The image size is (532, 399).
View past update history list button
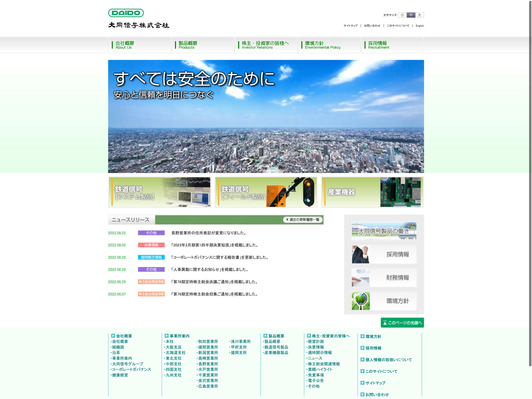[303, 220]
